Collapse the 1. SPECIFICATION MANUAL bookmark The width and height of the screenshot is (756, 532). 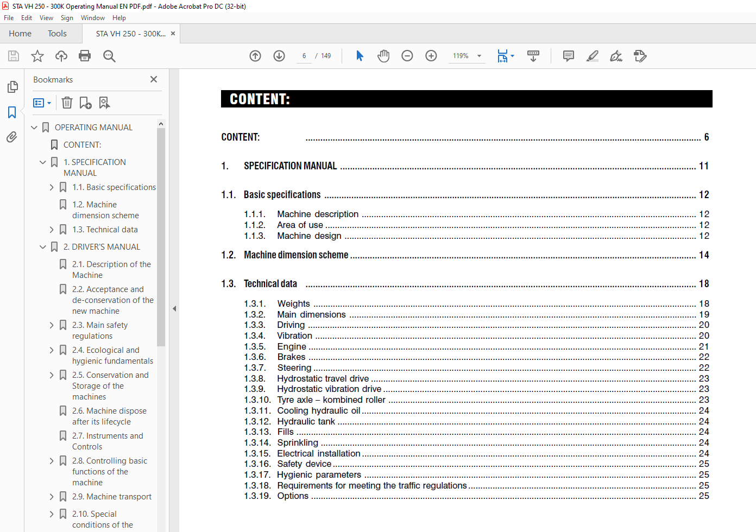43,162
